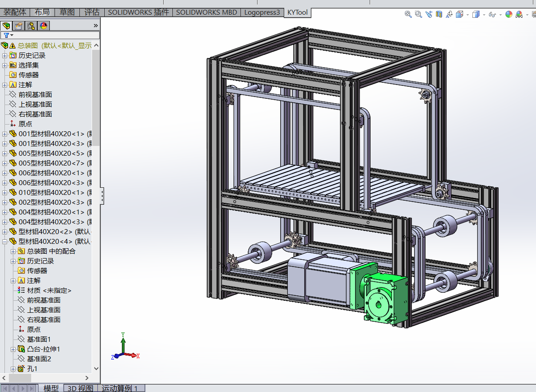Activate the Zoom to Area tool

(418, 14)
